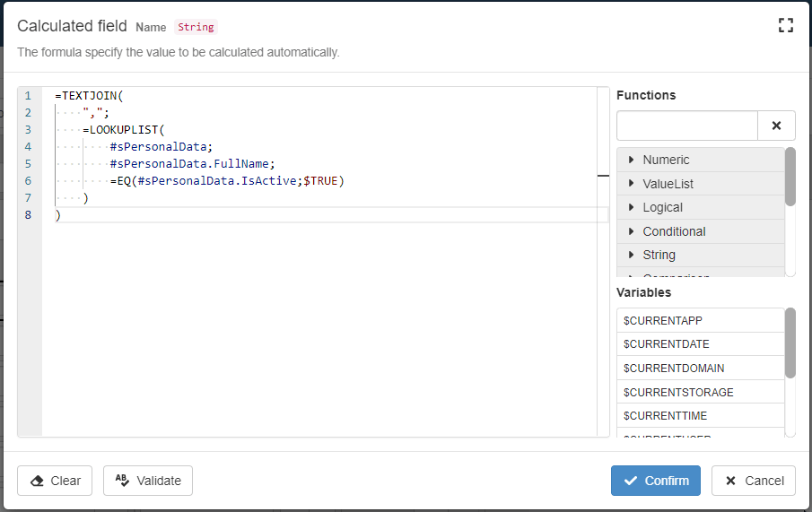This screenshot has width=812, height=512.
Task: Clear the functions search box with X
Action: (777, 126)
